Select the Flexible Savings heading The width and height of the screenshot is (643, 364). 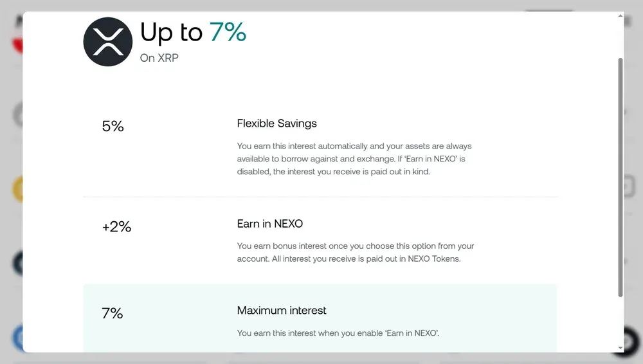(x=276, y=123)
